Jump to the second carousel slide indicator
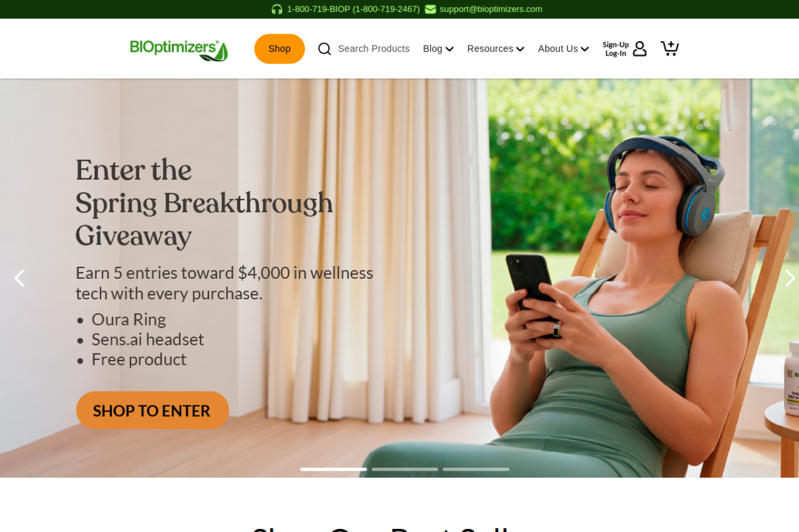Image resolution: width=799 pixels, height=532 pixels. 404,469
